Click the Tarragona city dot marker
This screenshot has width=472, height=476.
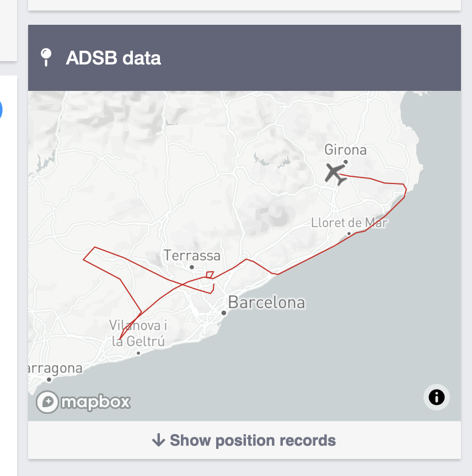click(x=49, y=379)
